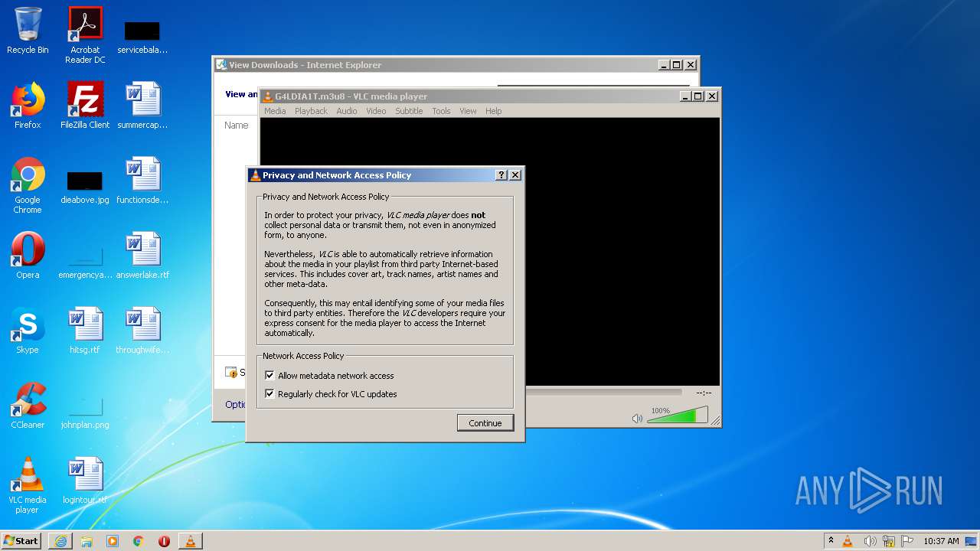Select the dieabove.jpg file icon

[85, 187]
